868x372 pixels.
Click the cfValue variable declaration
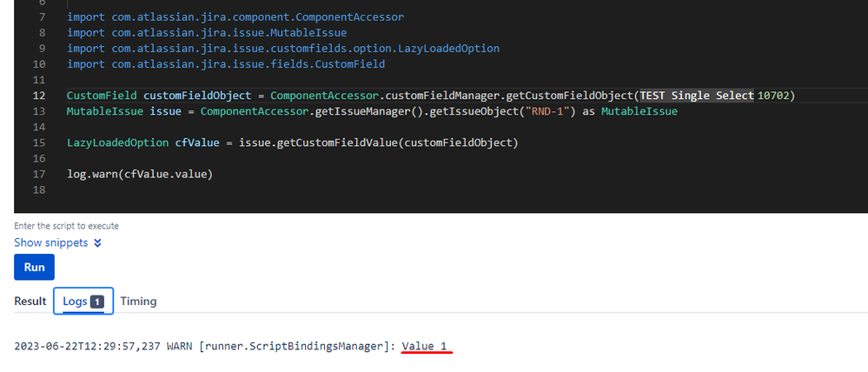click(x=197, y=143)
